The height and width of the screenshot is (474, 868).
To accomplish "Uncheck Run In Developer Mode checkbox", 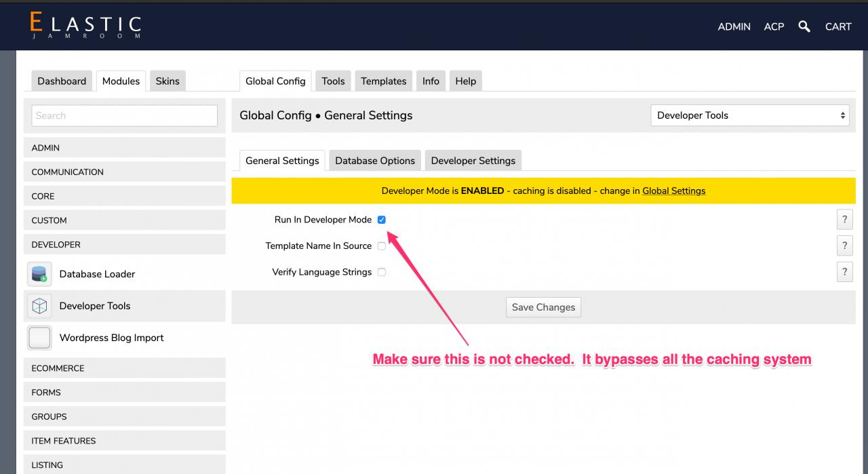I will [381, 220].
